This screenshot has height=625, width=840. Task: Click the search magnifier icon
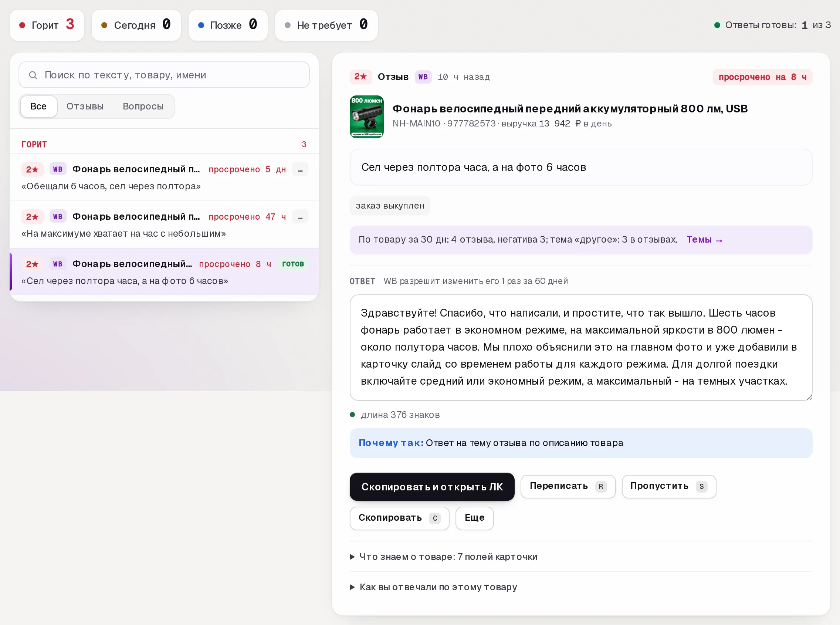click(33, 75)
